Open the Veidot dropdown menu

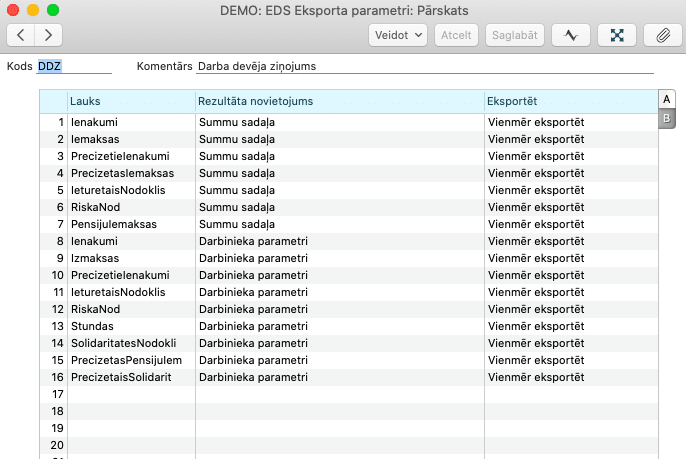tap(398, 35)
